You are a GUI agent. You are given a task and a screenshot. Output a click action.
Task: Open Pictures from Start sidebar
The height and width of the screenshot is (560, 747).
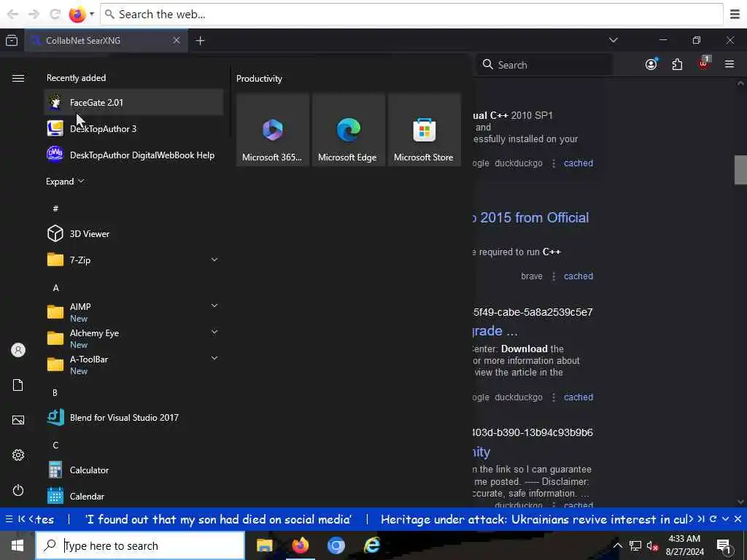tap(18, 420)
